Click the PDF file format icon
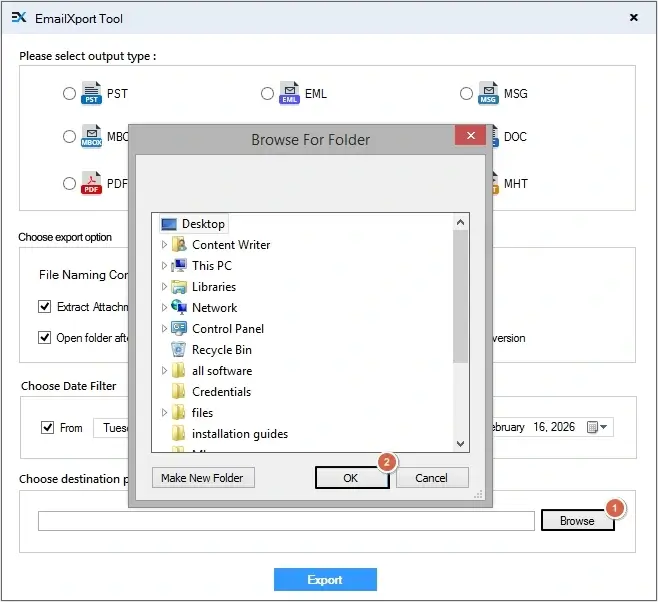This screenshot has height=602, width=658. pyautogui.click(x=91, y=183)
